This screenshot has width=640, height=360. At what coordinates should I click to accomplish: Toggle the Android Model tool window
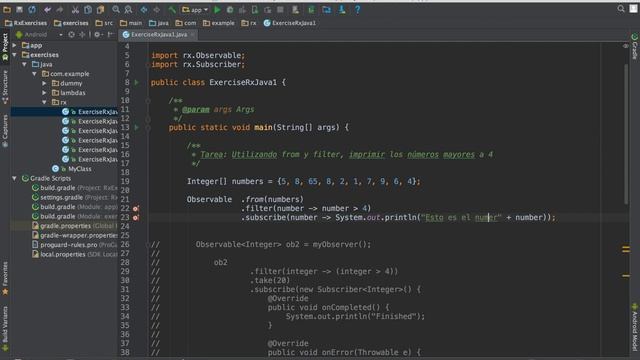635,327
